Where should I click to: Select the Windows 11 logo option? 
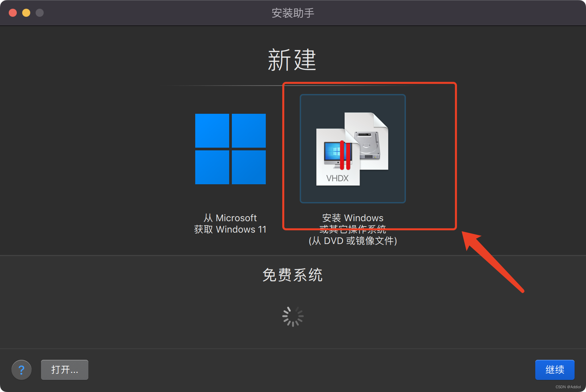click(x=231, y=149)
